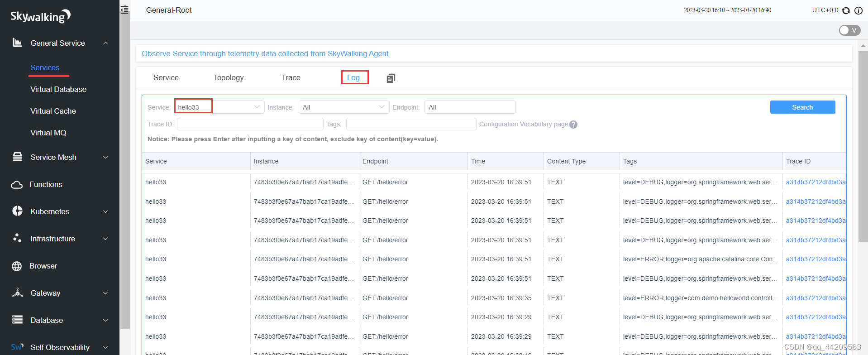Collapse the General Service menu chevron
This screenshot has width=868, height=355.
(x=105, y=43)
